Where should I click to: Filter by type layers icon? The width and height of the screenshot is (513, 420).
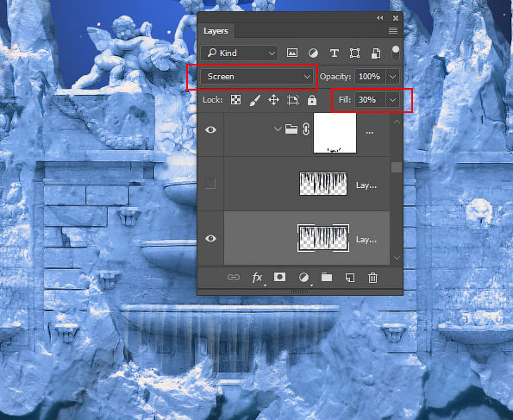[334, 53]
